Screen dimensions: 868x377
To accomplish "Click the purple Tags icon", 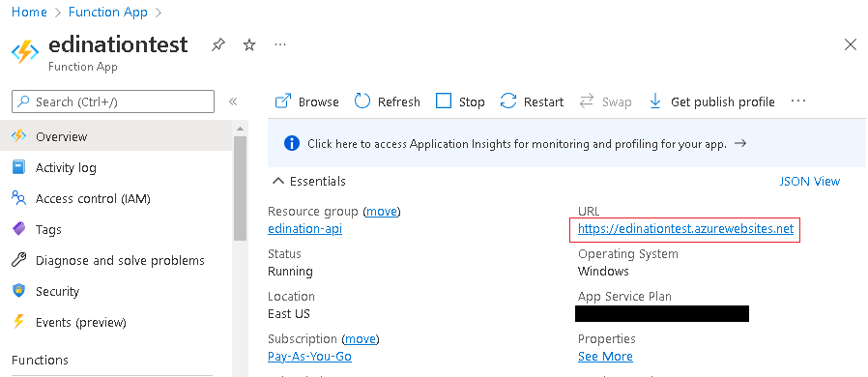I will pyautogui.click(x=18, y=229).
